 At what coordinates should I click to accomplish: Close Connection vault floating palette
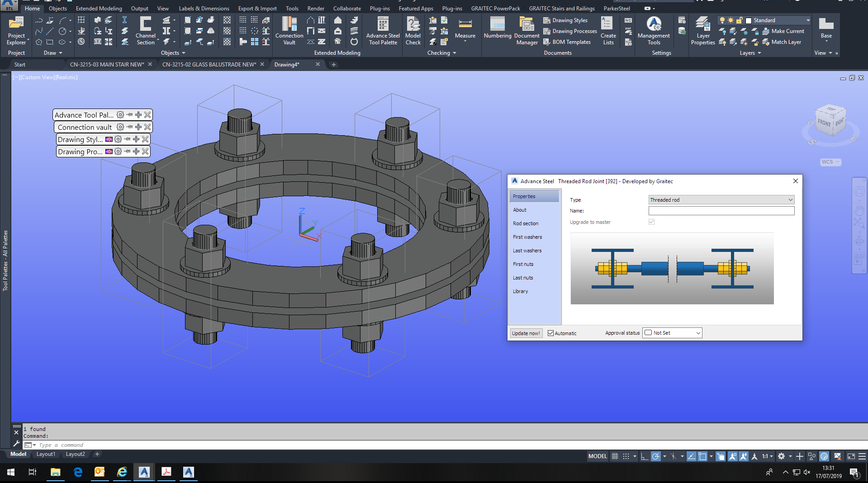point(147,127)
